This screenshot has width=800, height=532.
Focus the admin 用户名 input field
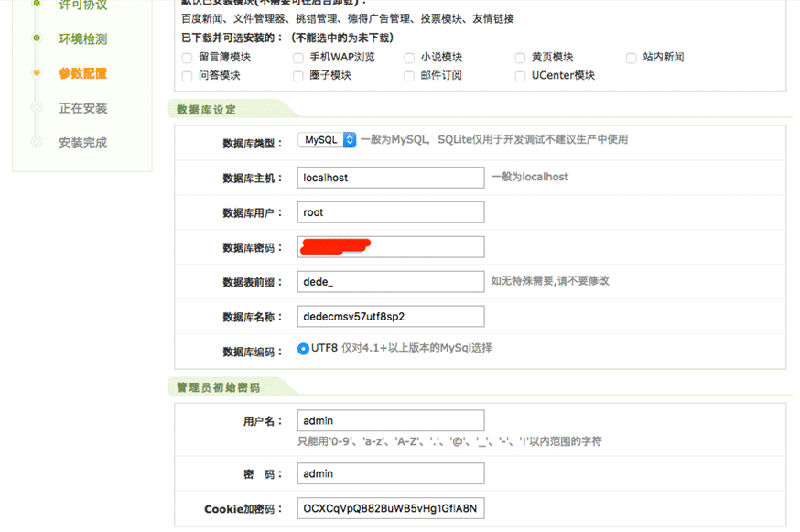pyautogui.click(x=390, y=421)
